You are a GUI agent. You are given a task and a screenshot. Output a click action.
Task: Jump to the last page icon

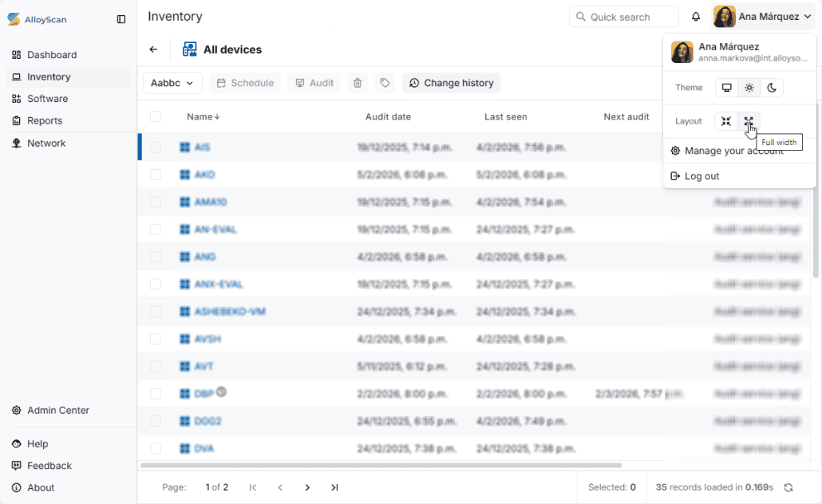click(x=334, y=487)
